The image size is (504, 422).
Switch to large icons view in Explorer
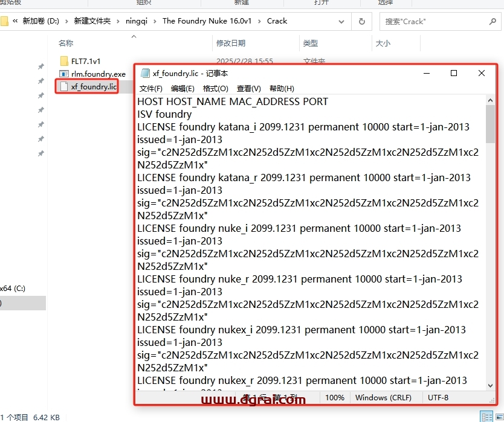pos(500,417)
